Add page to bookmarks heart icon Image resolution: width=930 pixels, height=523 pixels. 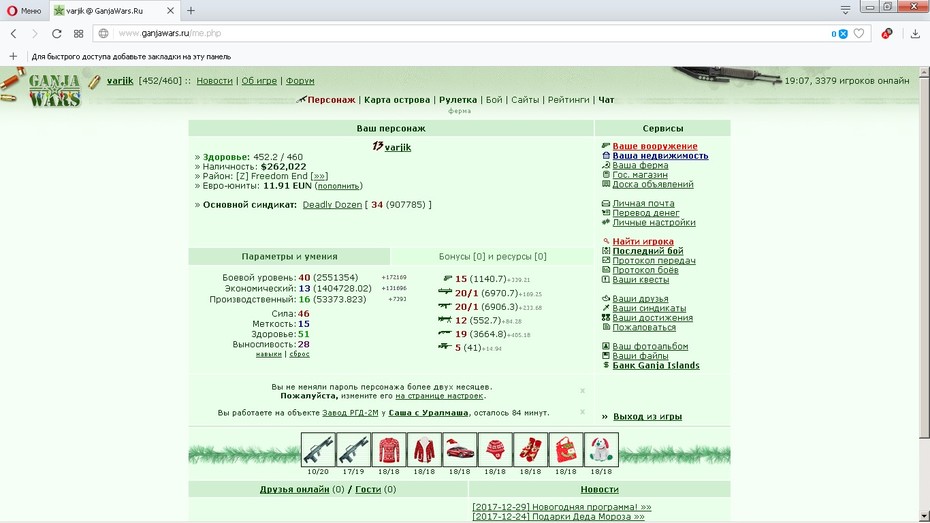point(859,34)
